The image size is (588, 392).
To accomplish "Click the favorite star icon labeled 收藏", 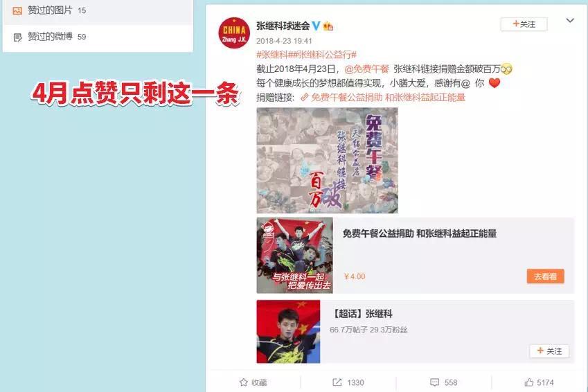I will (243, 382).
